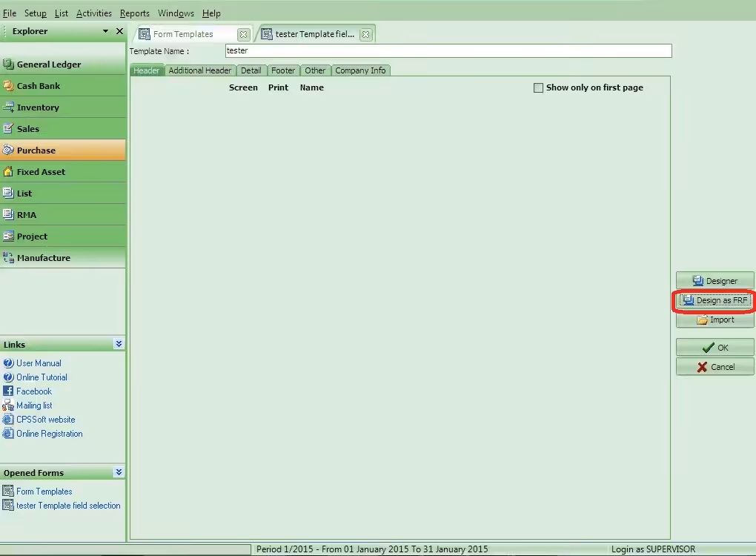756x556 pixels.
Task: Open the List module in Explorer
Action: point(63,193)
